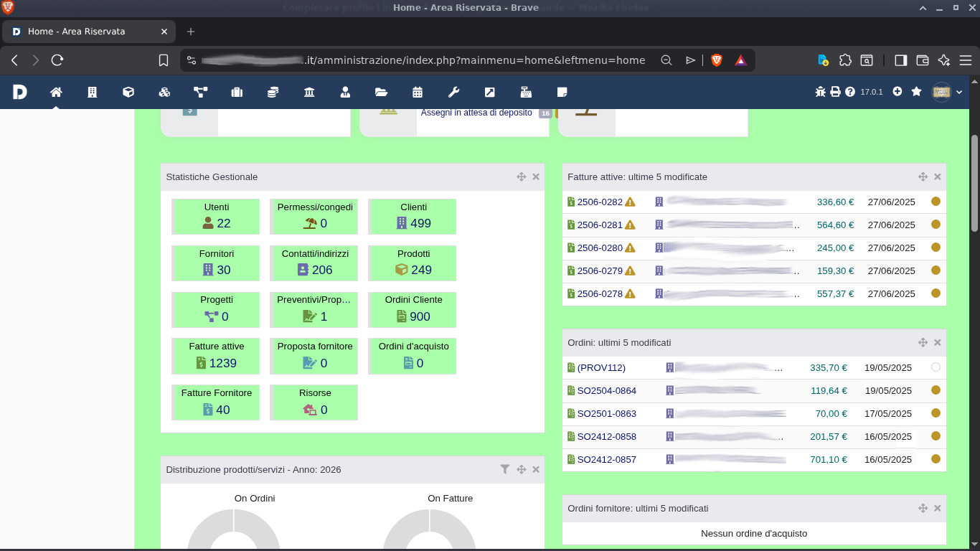Viewport: 980px width, 551px height.
Task: Click the Assegni in attesa di deposito link
Action: (x=476, y=113)
